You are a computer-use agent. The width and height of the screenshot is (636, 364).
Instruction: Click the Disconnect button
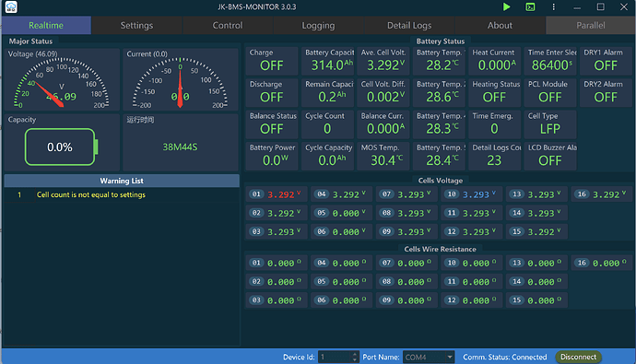point(579,357)
